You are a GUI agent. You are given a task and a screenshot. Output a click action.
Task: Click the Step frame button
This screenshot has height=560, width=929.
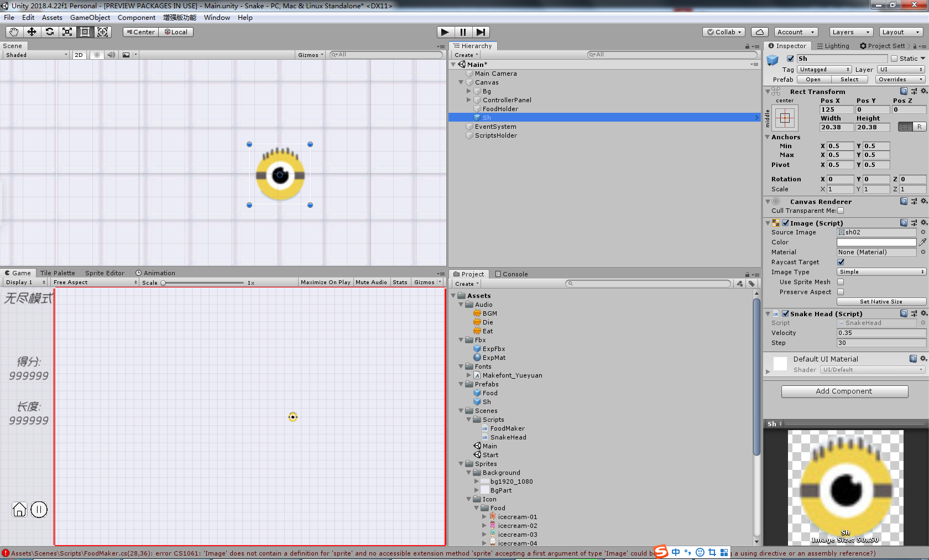point(481,32)
